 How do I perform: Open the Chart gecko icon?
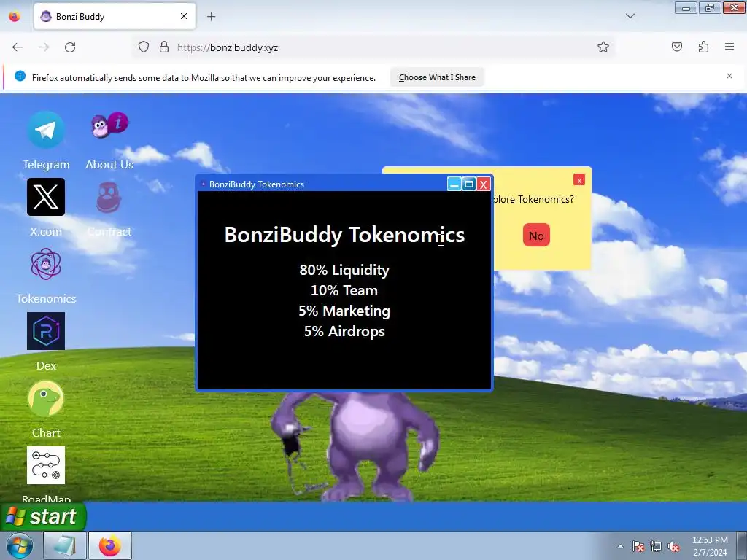(x=46, y=398)
